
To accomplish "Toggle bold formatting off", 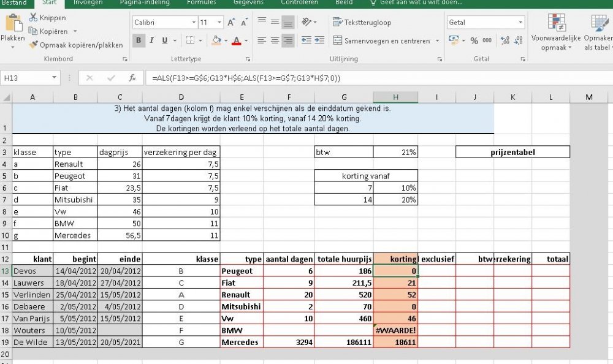I will click(x=139, y=40).
